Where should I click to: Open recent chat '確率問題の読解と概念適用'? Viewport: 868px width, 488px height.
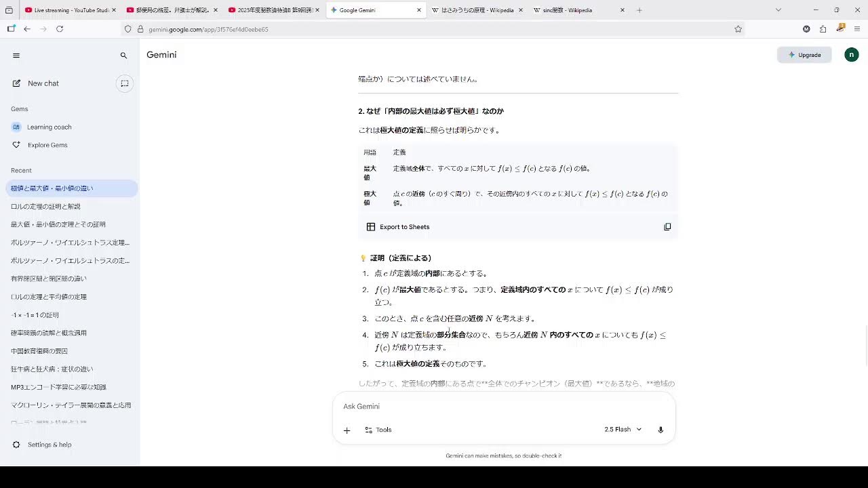pos(49,333)
